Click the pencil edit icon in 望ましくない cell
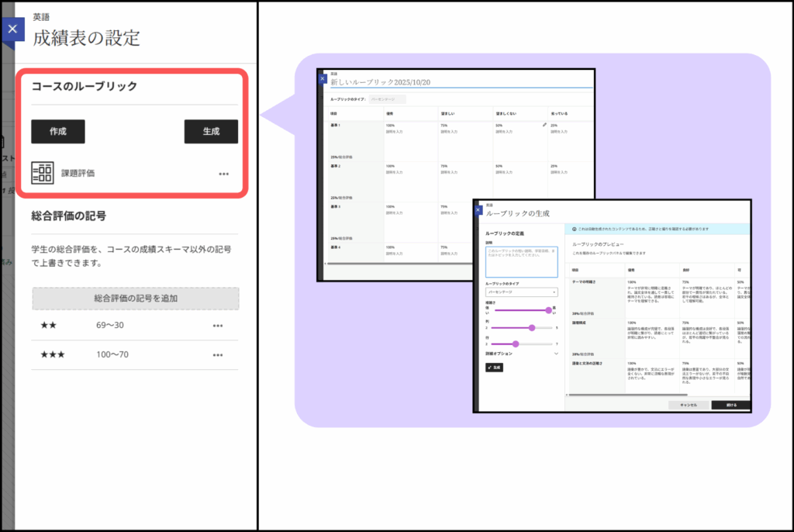Viewport: 794px width, 532px height. [x=544, y=125]
